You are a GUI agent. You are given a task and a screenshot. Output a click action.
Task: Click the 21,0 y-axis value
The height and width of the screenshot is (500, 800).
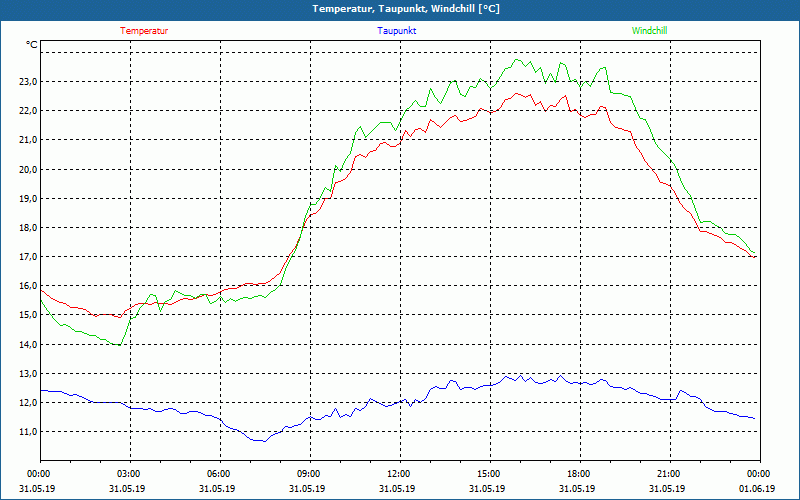tap(28, 140)
